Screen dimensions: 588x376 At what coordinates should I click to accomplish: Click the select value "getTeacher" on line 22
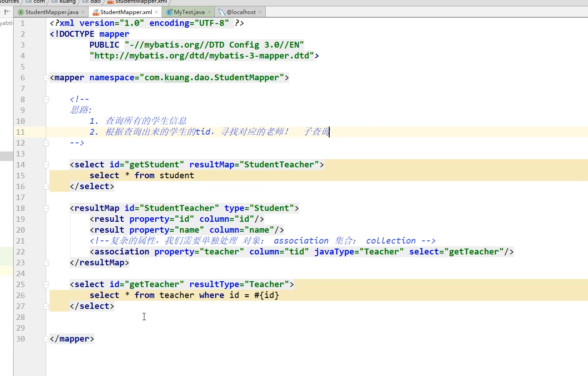tap(474, 252)
